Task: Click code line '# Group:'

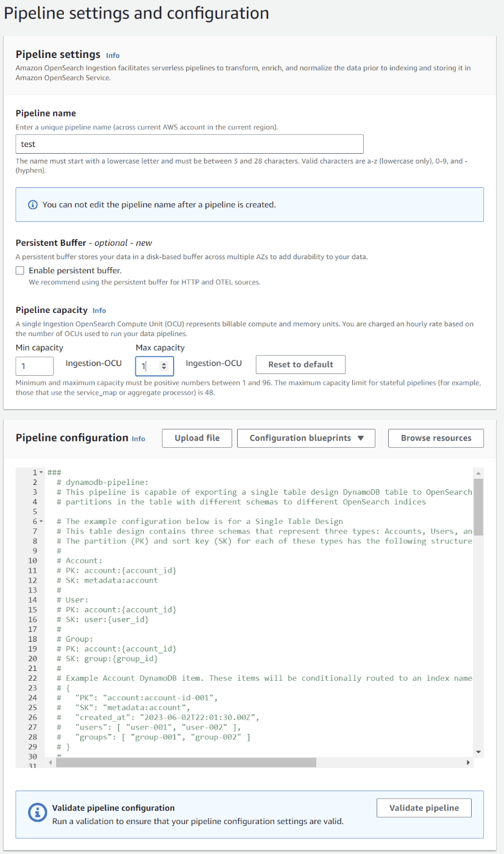Action: click(75, 639)
